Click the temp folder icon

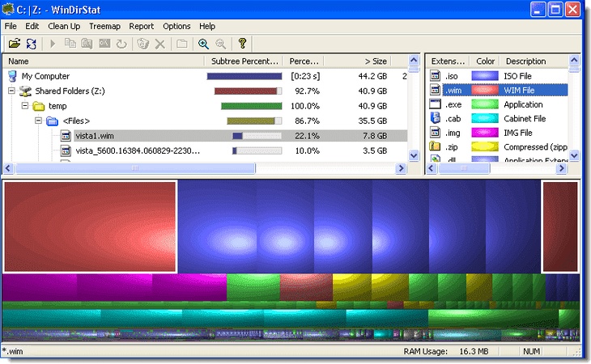39,106
